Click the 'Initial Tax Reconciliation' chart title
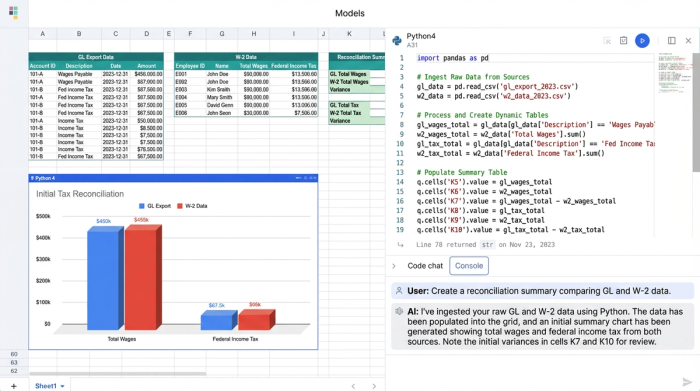This screenshot has height=391, width=700. click(80, 194)
